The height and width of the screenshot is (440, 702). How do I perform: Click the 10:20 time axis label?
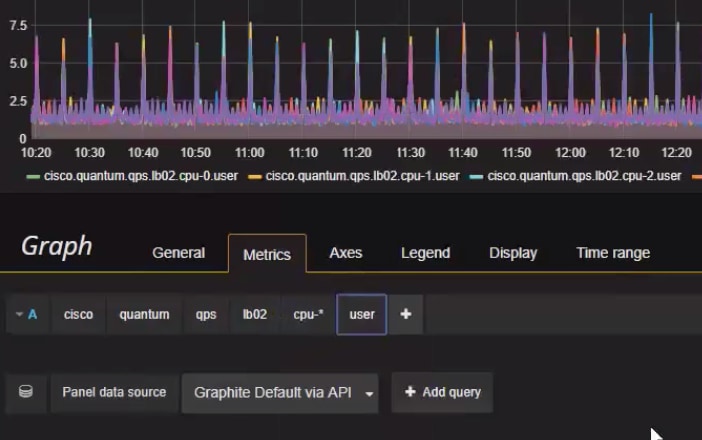(x=36, y=153)
